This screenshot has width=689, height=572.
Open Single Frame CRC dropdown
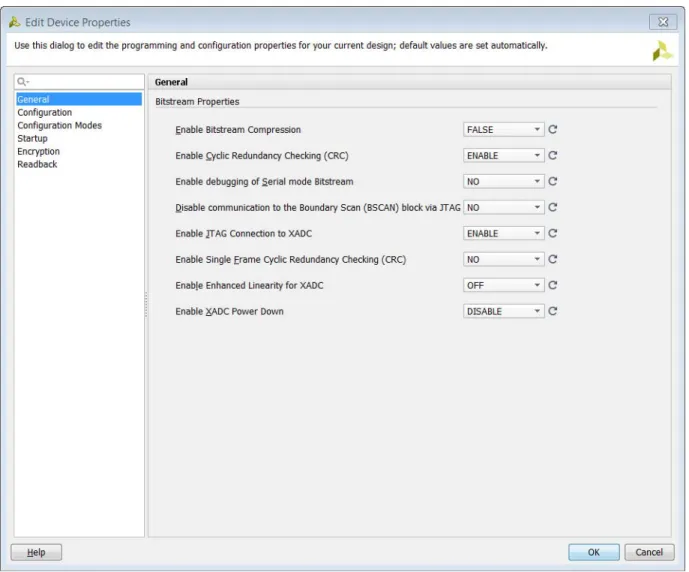pos(504,259)
